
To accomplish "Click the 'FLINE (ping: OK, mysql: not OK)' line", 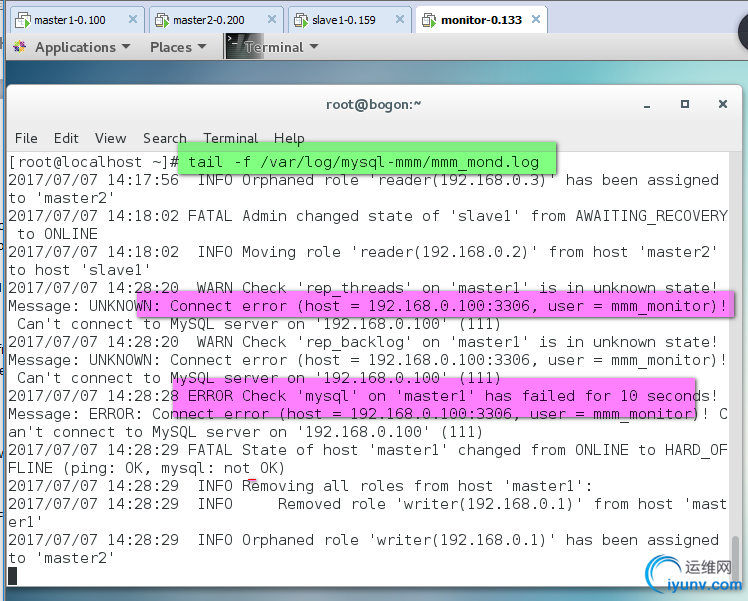I will tap(146, 468).
